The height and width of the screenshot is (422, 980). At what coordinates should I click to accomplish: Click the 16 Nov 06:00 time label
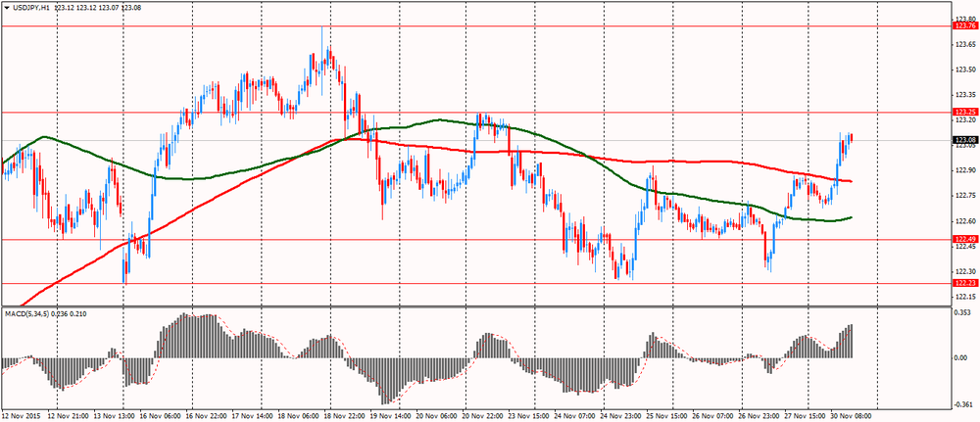point(160,415)
